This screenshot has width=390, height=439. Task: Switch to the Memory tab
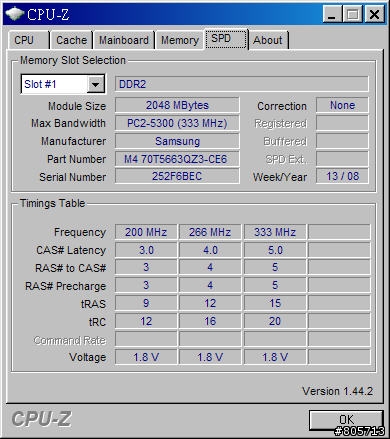coord(180,40)
